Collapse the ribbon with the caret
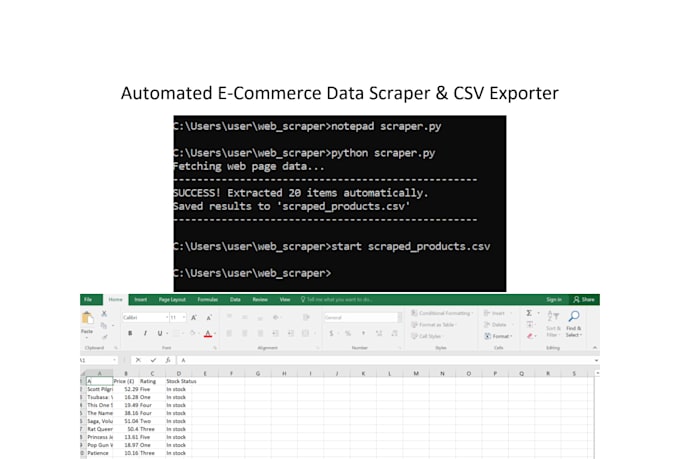680x459 pixels. click(595, 348)
